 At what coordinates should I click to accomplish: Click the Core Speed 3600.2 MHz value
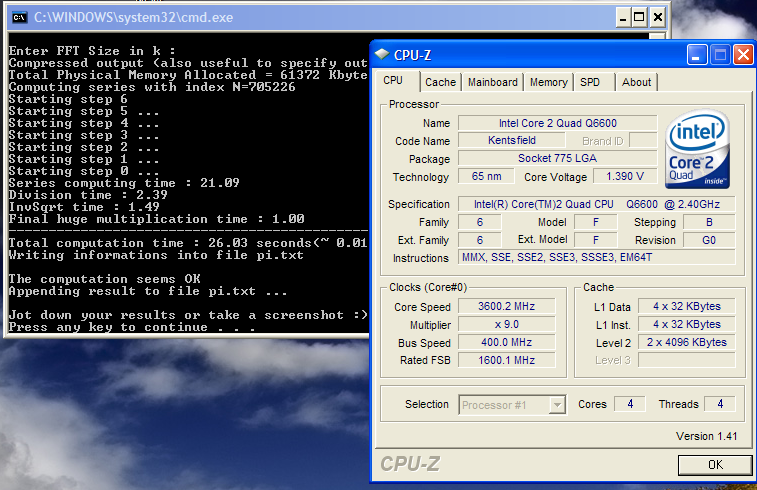(x=506, y=307)
